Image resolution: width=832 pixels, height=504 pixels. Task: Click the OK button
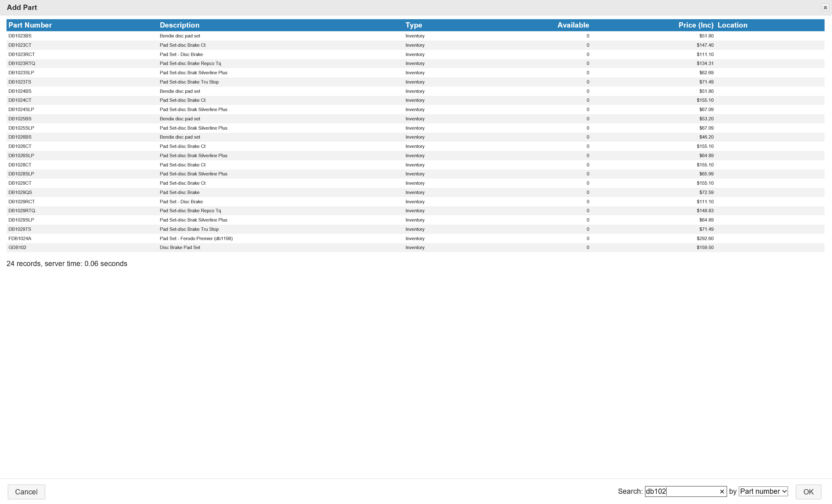(x=808, y=492)
